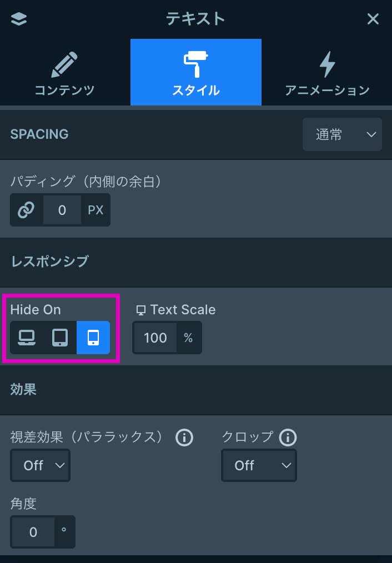This screenshot has width=392, height=563.
Task: Show info for クロップ
Action: 288,438
